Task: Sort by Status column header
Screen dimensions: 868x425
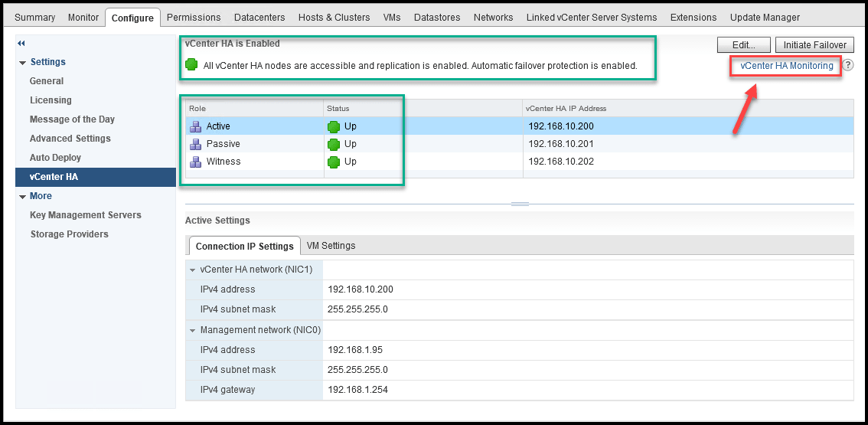Action: pyautogui.click(x=423, y=109)
